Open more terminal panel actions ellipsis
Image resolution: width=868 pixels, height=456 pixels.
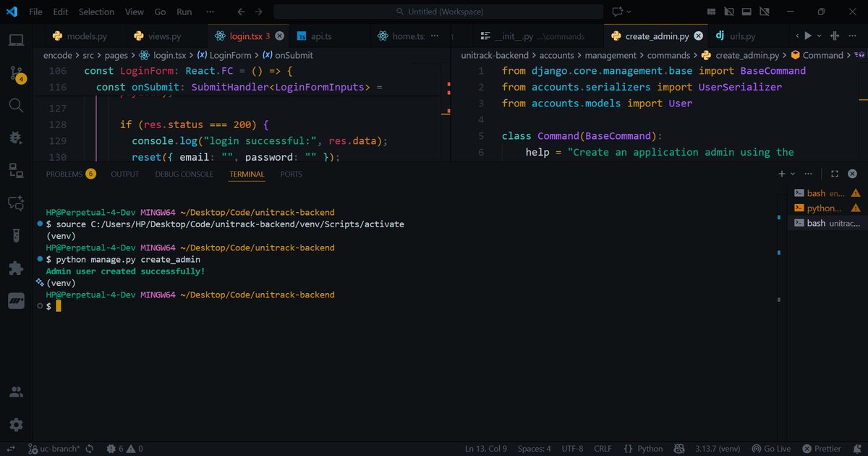click(x=809, y=174)
